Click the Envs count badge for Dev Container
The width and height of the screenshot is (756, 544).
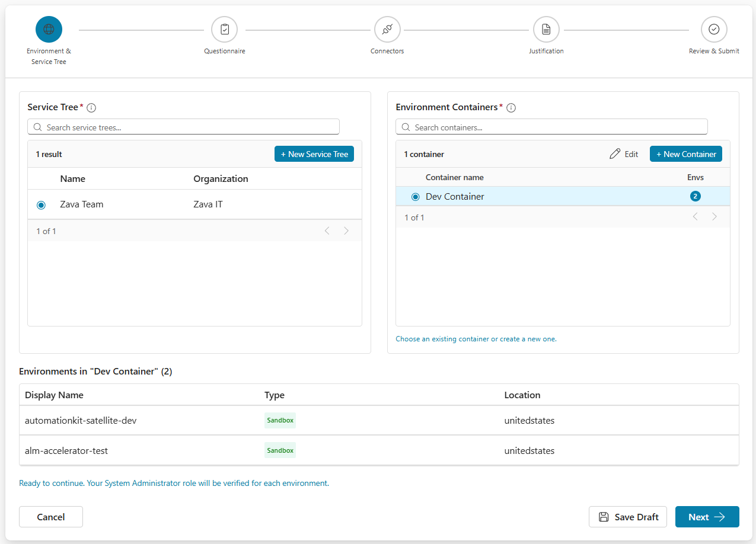click(696, 196)
